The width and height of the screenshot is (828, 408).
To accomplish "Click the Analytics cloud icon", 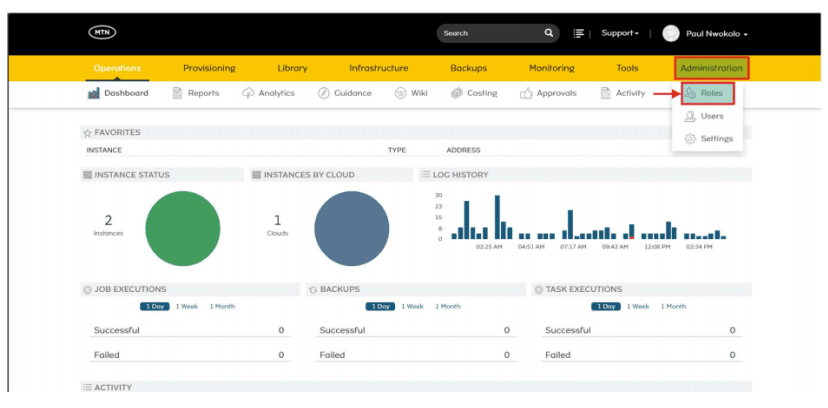I will pos(248,93).
